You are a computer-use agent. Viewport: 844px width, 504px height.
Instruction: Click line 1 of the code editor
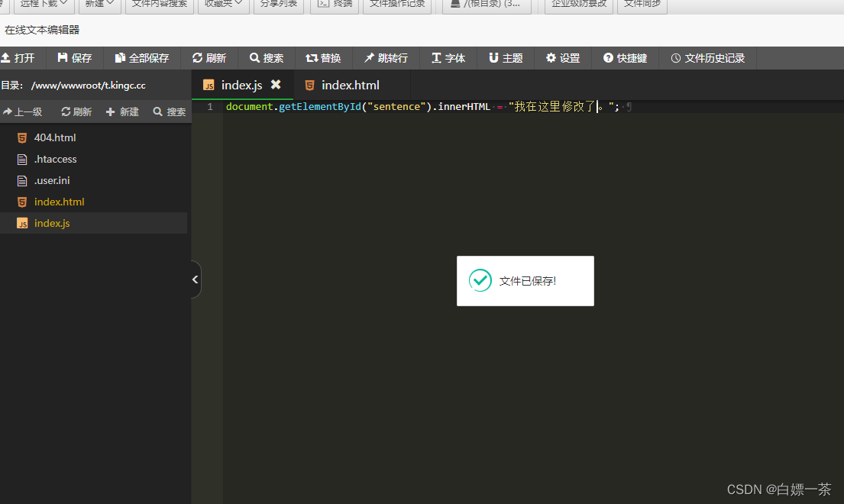click(420, 106)
